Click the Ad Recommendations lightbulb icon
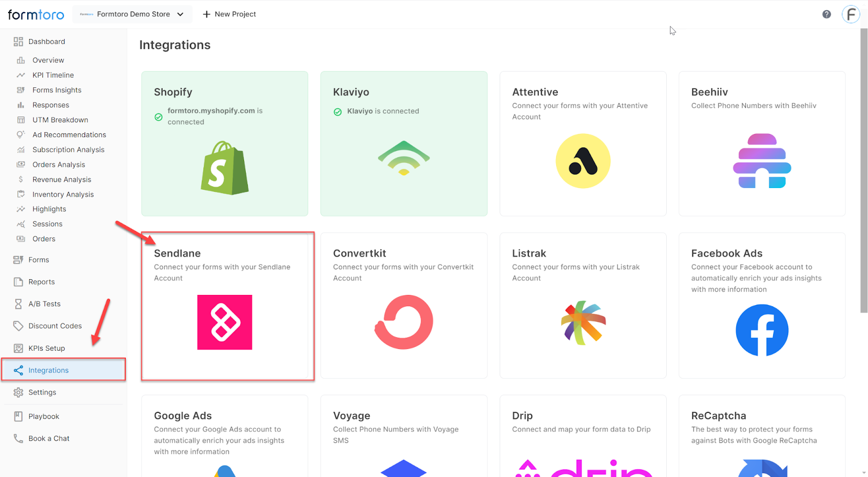868x477 pixels. click(21, 135)
